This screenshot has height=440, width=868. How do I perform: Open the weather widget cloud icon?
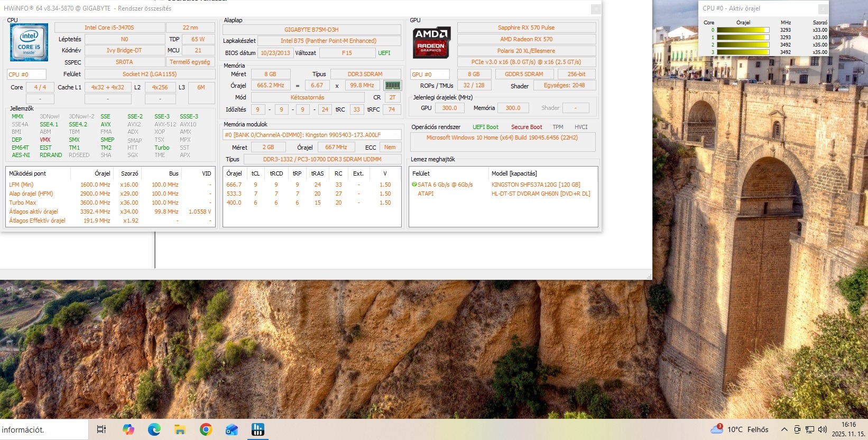(717, 429)
